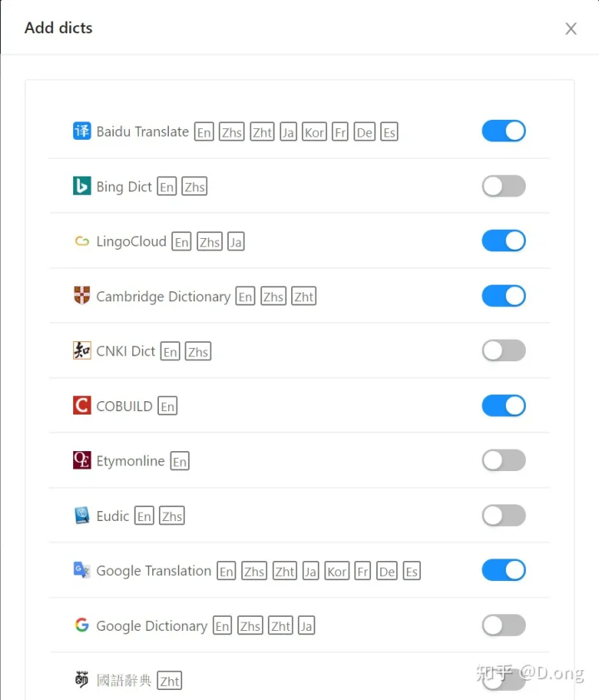Image resolution: width=599 pixels, height=700 pixels.
Task: Click the CNKI Dict icon
Action: click(82, 350)
